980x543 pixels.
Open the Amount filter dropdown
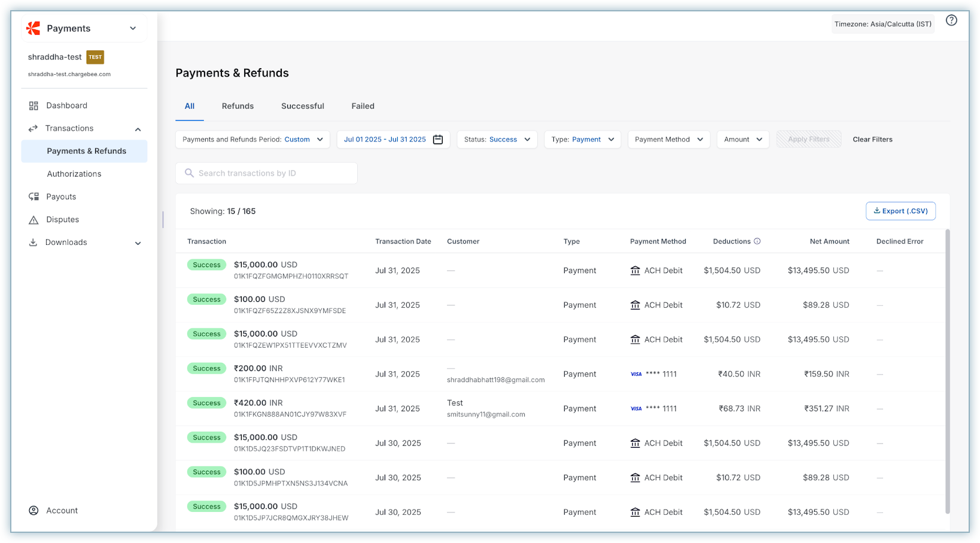pos(743,139)
